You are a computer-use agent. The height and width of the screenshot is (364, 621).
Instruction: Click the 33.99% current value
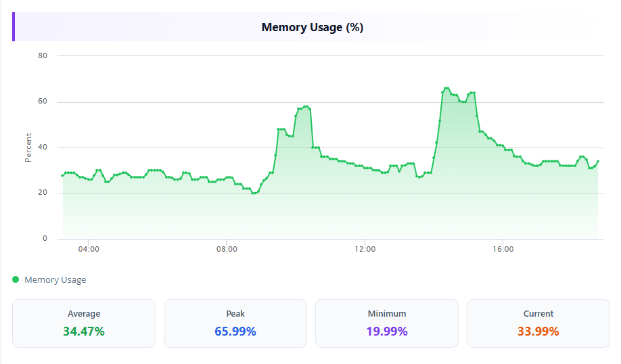pos(538,331)
